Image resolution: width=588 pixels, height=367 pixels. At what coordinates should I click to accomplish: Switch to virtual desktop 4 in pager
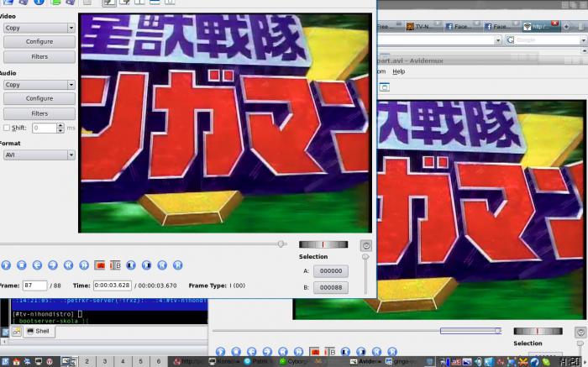point(123,361)
